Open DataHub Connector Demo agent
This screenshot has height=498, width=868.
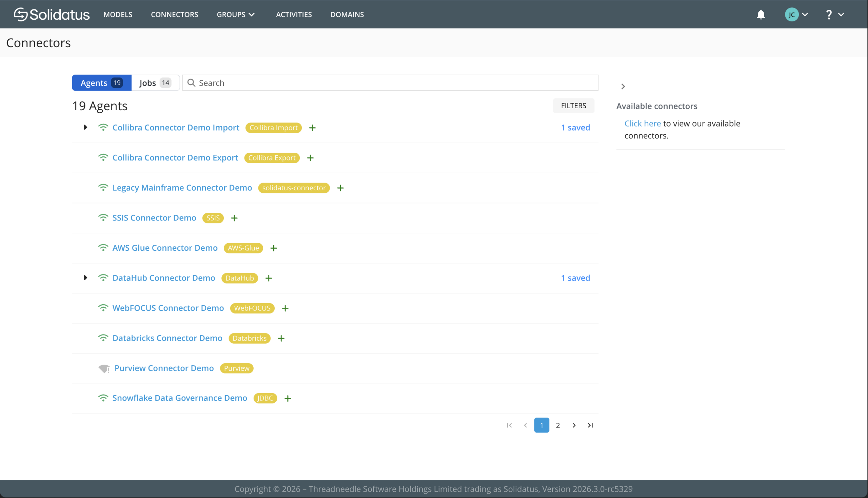(x=164, y=278)
